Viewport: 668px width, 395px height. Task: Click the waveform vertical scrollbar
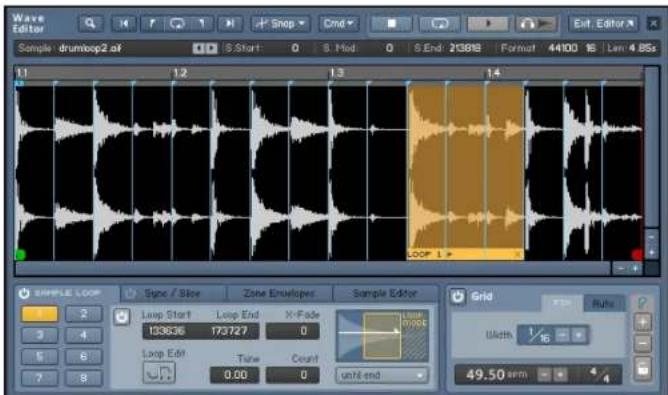pos(651,147)
